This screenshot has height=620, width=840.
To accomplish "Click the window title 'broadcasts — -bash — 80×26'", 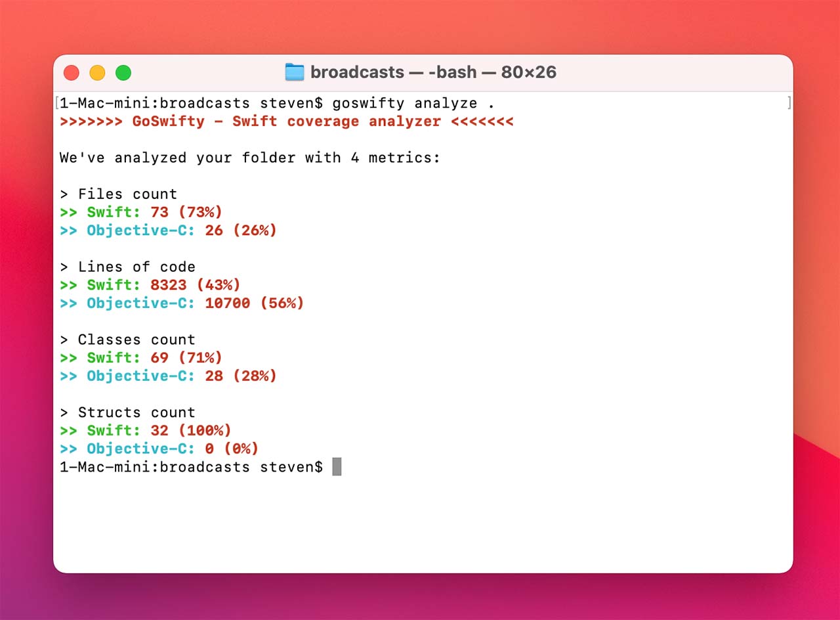I will point(433,72).
